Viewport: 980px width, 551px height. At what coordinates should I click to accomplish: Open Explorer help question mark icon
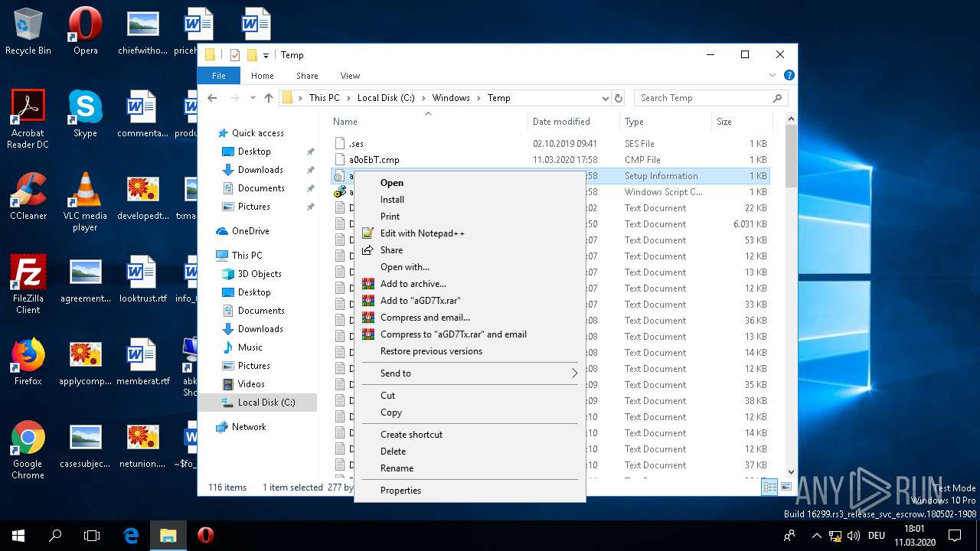(x=789, y=75)
